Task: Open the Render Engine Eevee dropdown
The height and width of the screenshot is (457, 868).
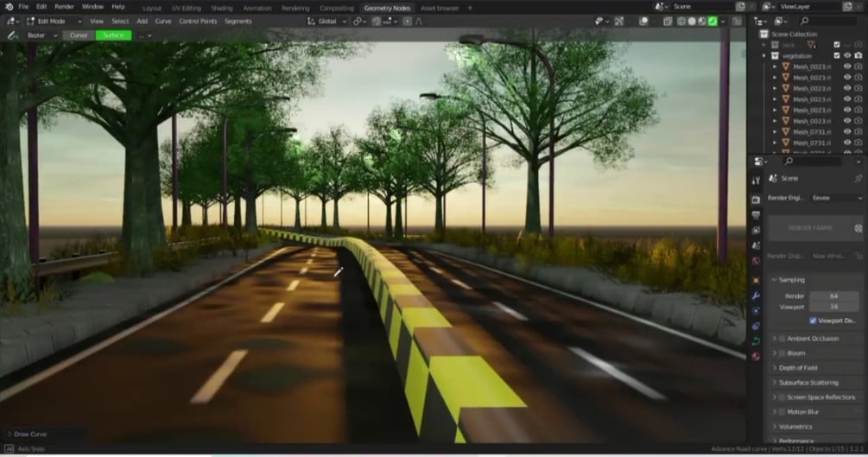Action: [x=836, y=198]
